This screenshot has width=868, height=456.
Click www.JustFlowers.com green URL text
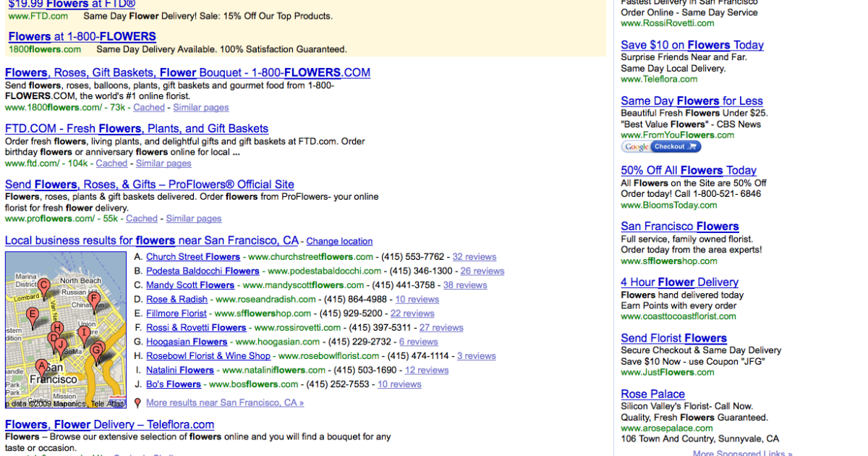(x=668, y=372)
